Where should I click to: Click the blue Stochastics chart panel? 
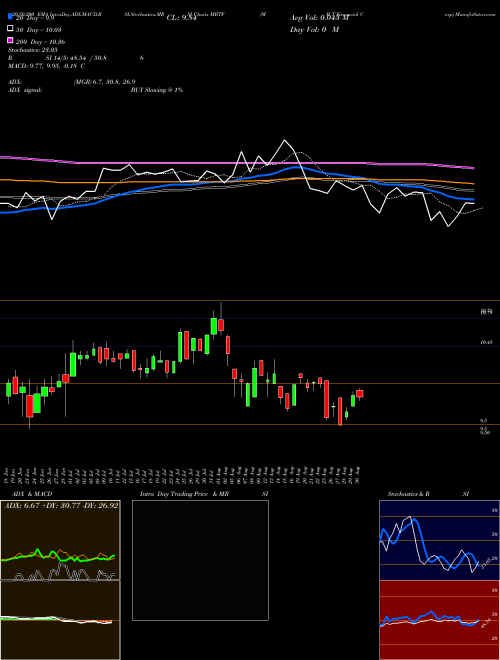439,540
